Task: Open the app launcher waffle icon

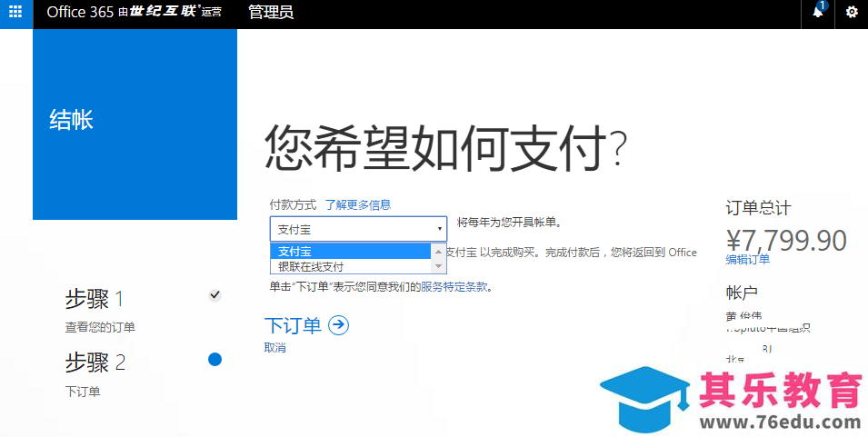Action: coord(16,12)
